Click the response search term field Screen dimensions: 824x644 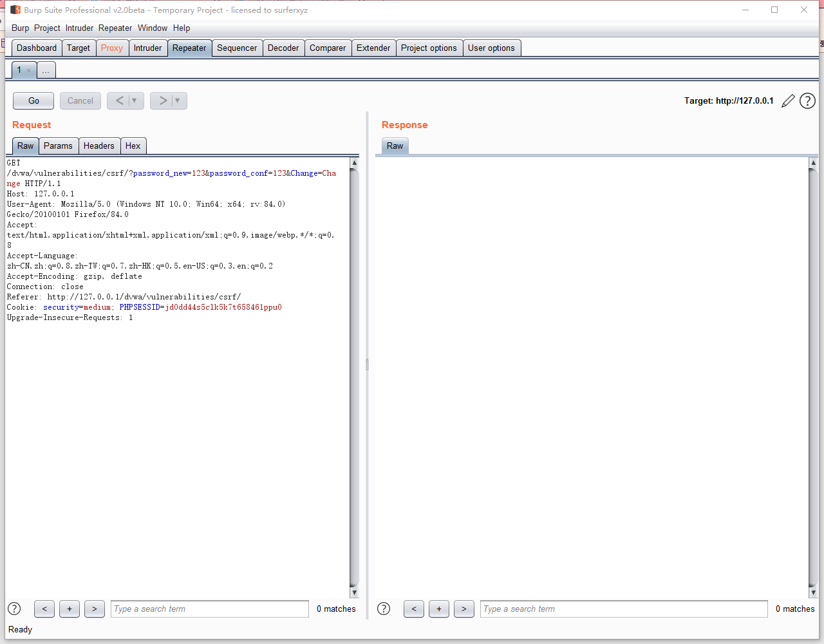coord(624,609)
